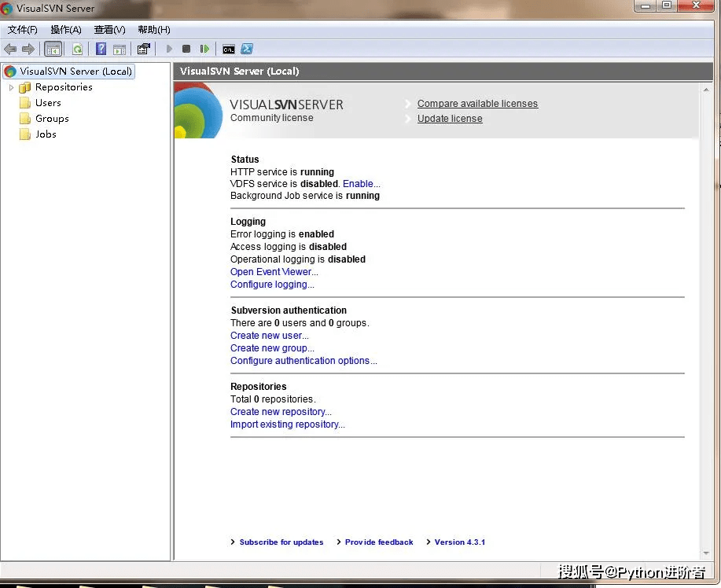Click the 'Access logging is disabled' text
The image size is (721, 588).
(289, 247)
